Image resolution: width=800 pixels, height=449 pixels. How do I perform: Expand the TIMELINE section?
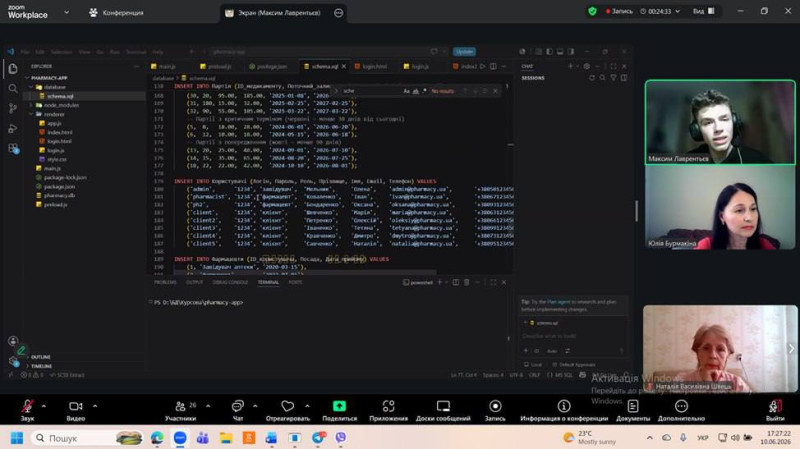point(39,366)
